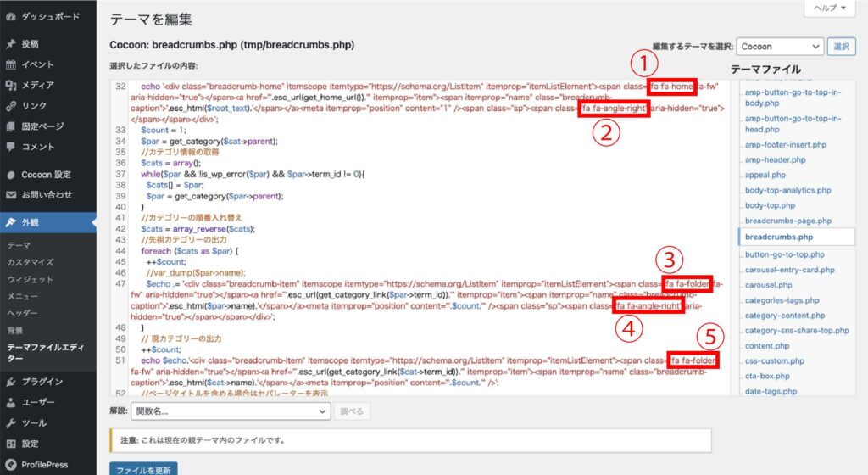Open the ウィジェット submenu link
Screen dimensions: 868x475
click(x=31, y=280)
